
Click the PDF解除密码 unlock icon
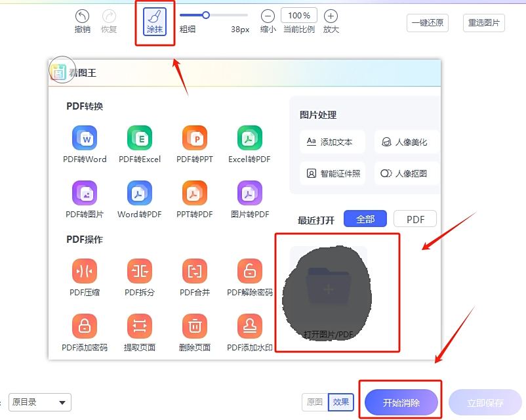point(250,271)
